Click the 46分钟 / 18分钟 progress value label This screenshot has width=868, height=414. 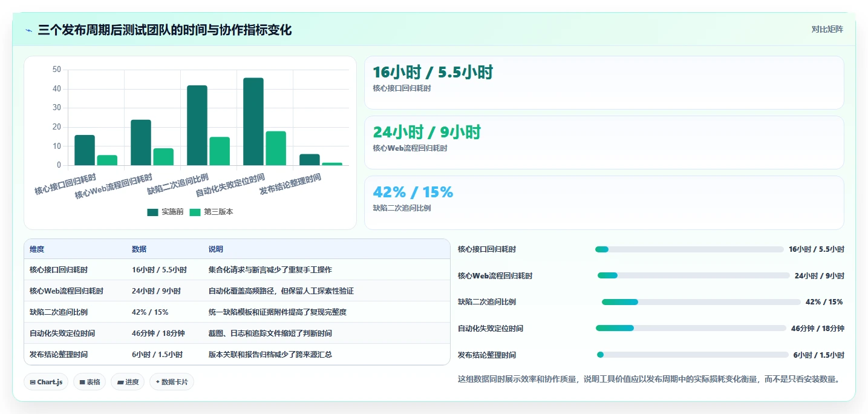818,329
